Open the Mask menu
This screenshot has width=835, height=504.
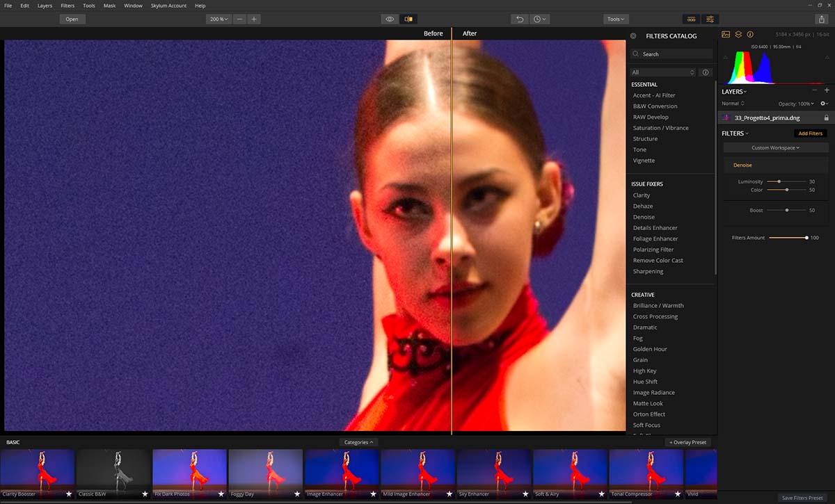[109, 6]
